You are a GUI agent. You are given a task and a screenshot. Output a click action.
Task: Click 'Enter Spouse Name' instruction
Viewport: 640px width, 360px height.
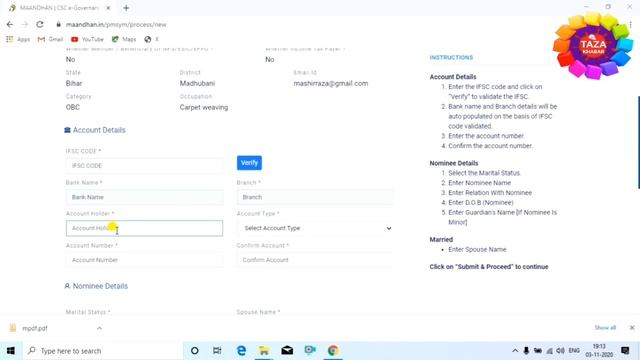[x=477, y=249]
